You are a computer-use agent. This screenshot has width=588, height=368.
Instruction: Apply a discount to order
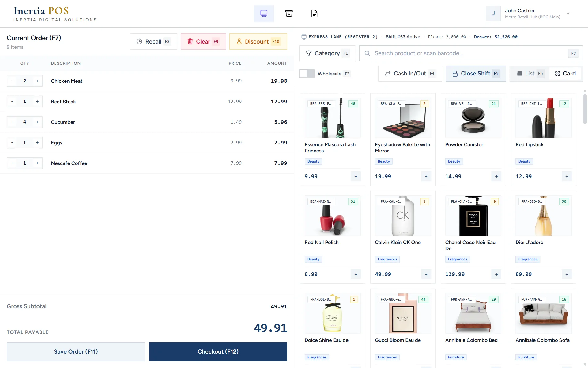pos(258,41)
